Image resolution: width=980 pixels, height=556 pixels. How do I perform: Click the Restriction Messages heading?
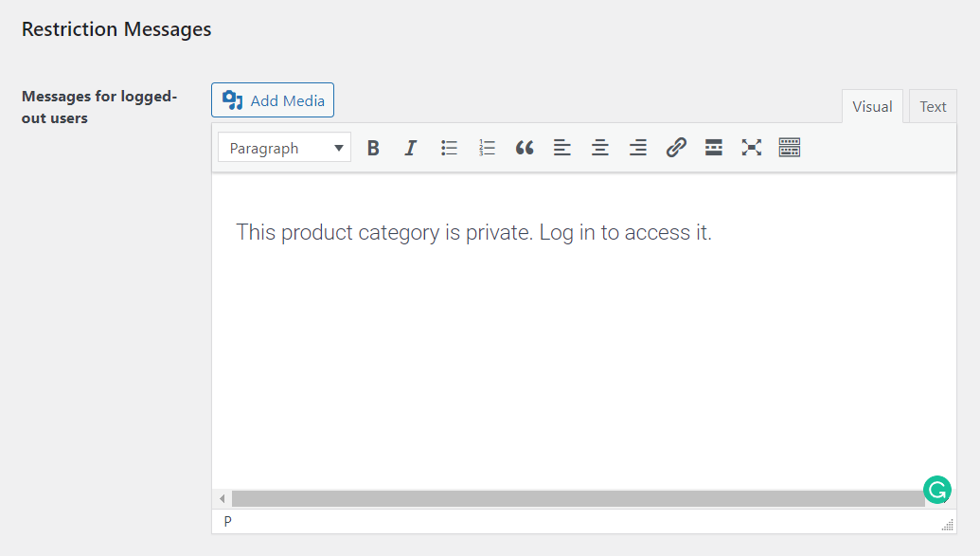click(116, 29)
